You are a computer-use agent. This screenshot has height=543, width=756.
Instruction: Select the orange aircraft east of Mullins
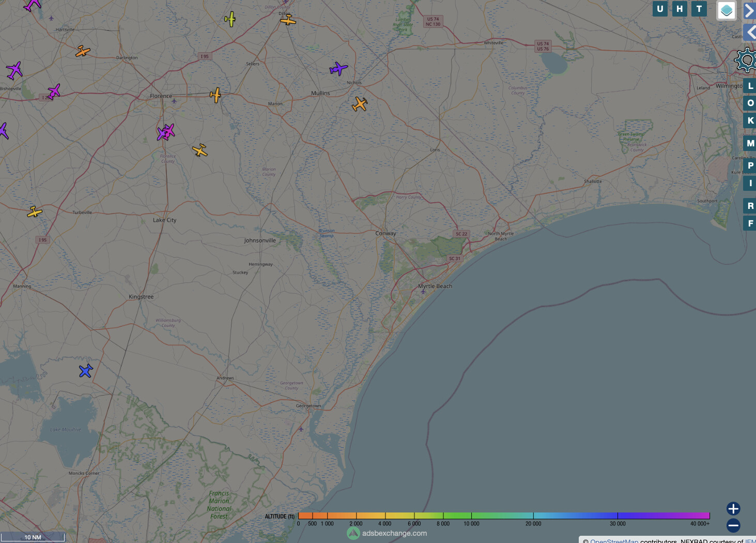pos(360,104)
